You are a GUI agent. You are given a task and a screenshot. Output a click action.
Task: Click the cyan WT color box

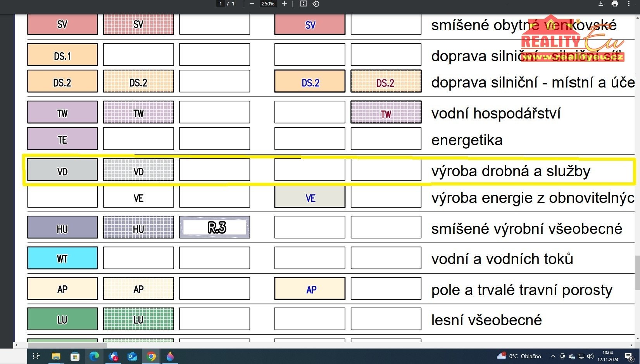point(62,258)
